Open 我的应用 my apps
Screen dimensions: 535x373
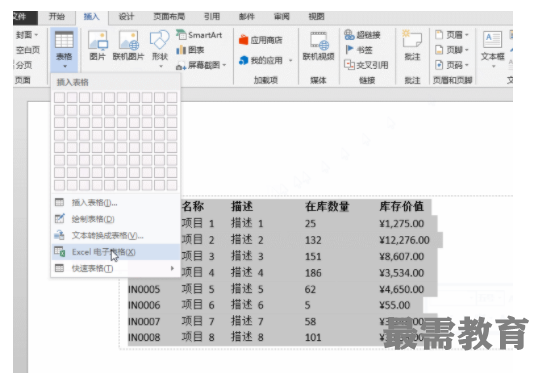261,61
